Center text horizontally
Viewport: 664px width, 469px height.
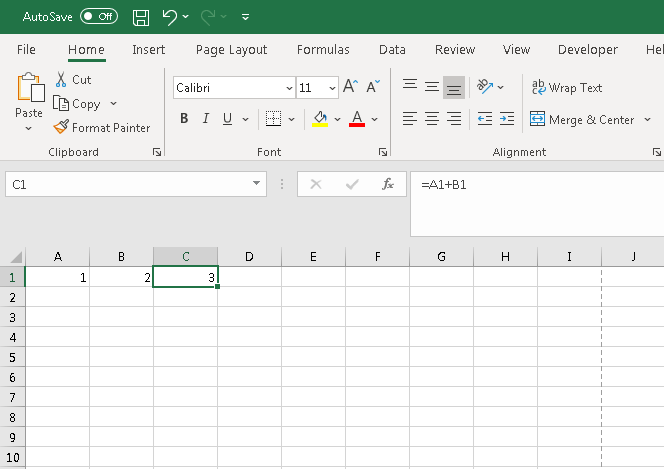(x=432, y=119)
